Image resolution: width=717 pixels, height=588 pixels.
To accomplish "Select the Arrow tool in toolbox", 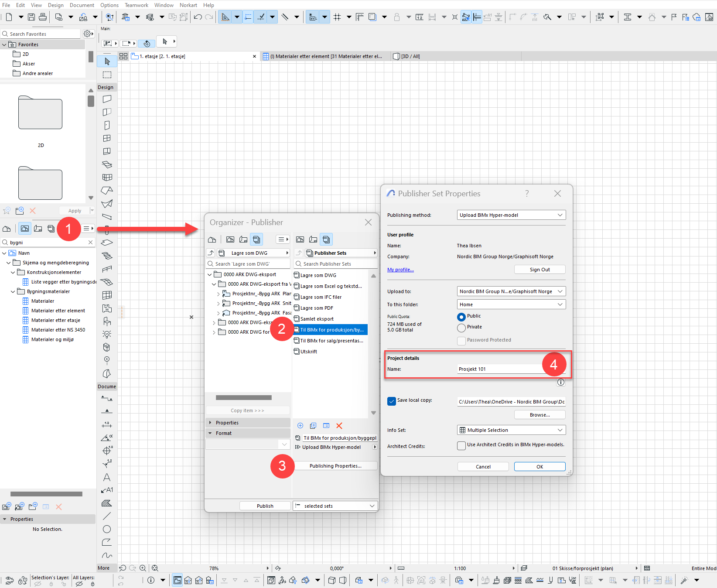I will pyautogui.click(x=107, y=62).
